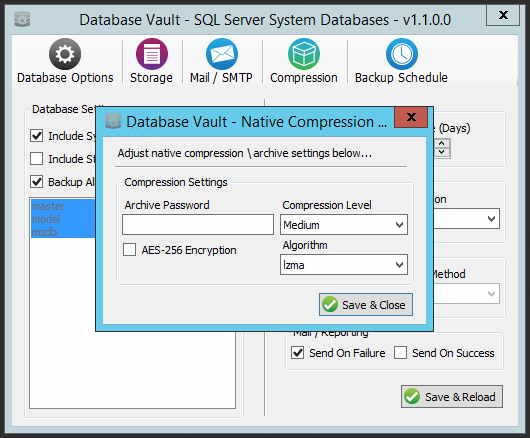
Task: Click the main window title bar icon
Action: tap(22, 20)
